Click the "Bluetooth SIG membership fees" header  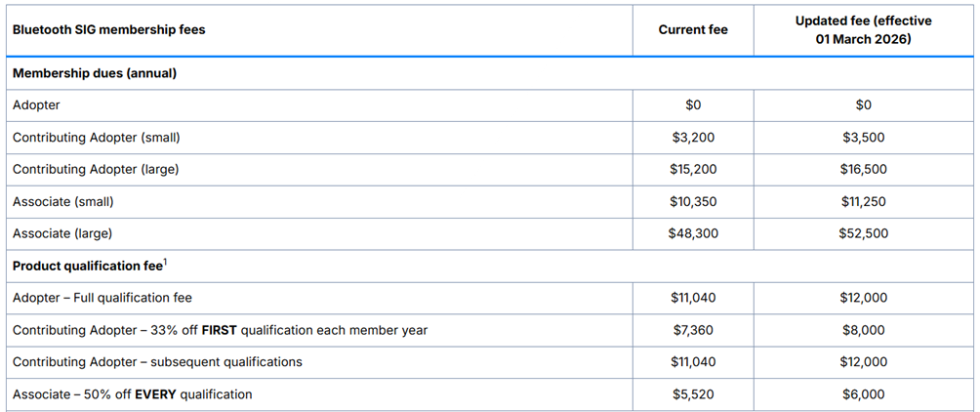pyautogui.click(x=108, y=30)
